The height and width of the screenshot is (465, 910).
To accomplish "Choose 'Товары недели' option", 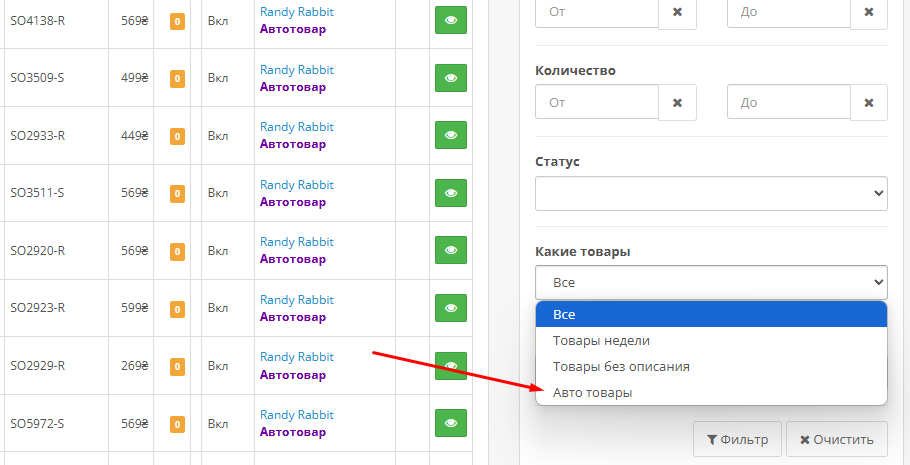I will [x=601, y=340].
